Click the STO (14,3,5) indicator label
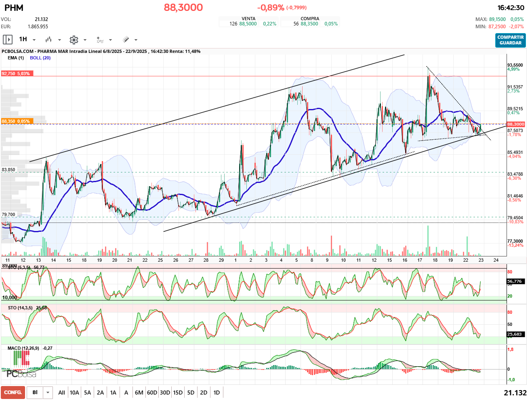532x401 pixels. (20, 308)
